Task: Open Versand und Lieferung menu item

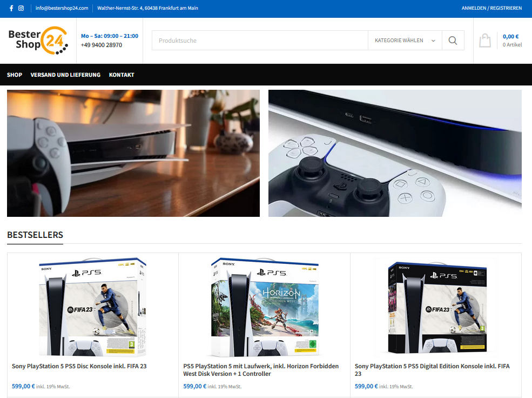Action: [65, 75]
